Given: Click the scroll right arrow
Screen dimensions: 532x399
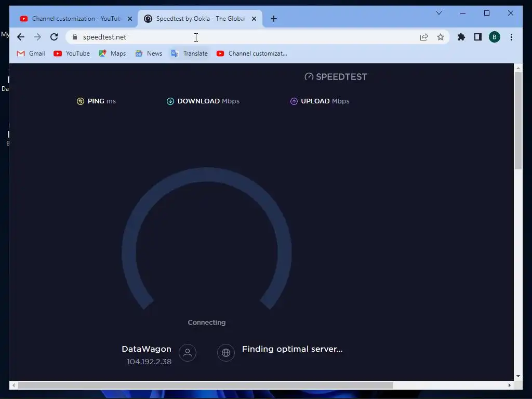Looking at the screenshot, I should 509,385.
